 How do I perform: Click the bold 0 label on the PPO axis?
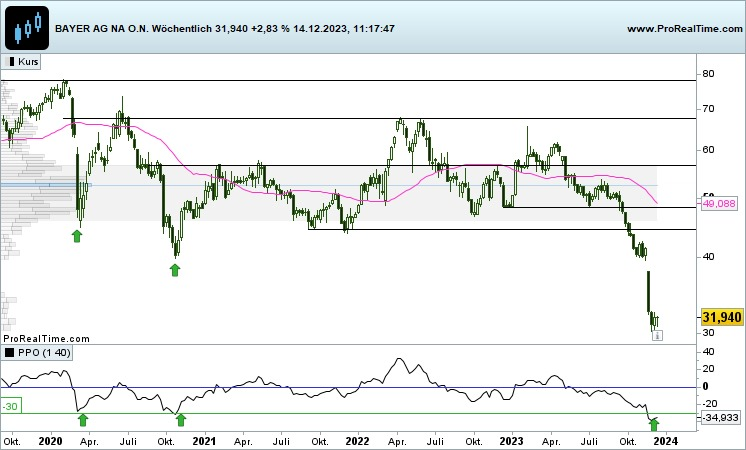pos(706,386)
